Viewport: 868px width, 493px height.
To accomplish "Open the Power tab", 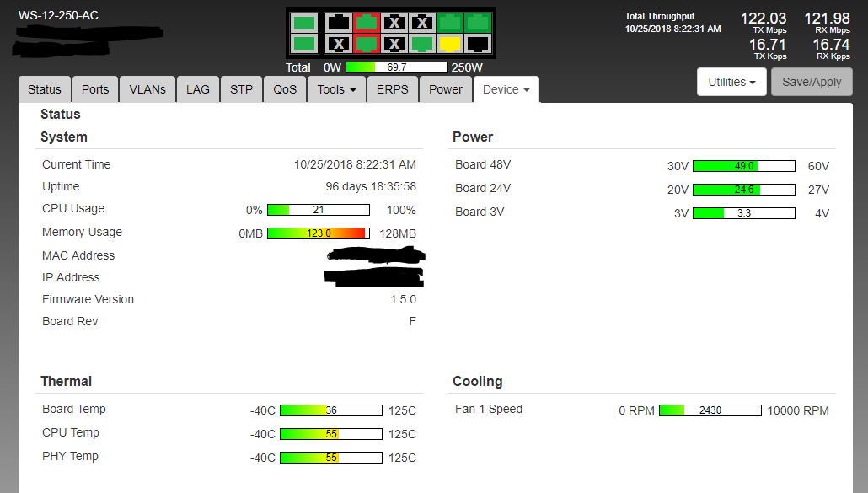I will pyautogui.click(x=446, y=89).
